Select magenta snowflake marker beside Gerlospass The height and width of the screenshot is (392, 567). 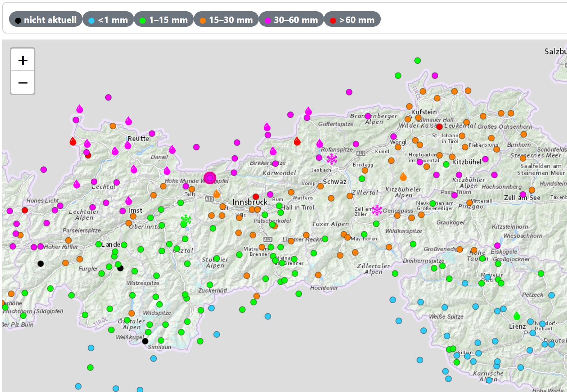click(x=377, y=210)
